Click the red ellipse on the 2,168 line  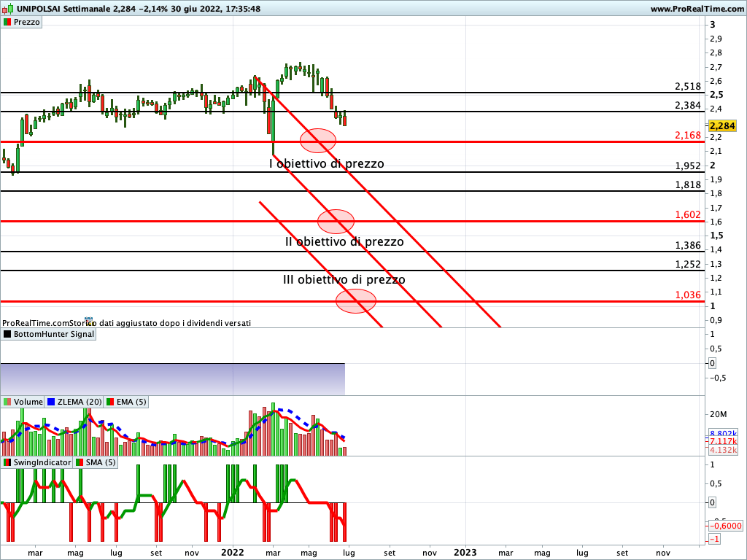[x=318, y=139]
